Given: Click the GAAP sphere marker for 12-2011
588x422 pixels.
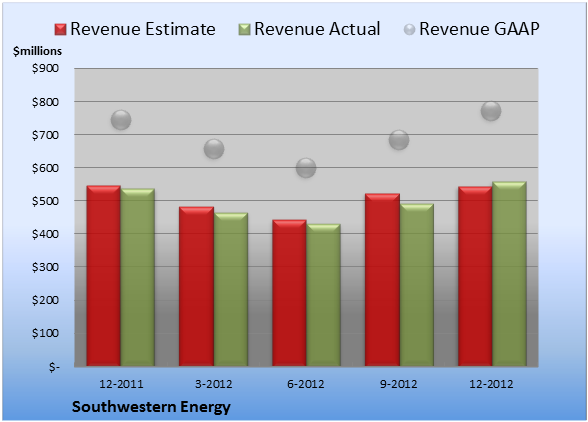Looking at the screenshot, I should pos(121,120).
